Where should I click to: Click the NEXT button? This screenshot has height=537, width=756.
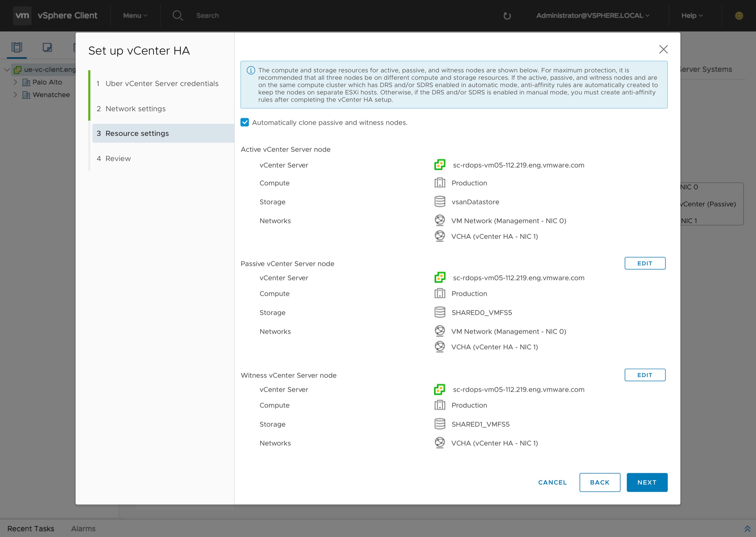647,482
